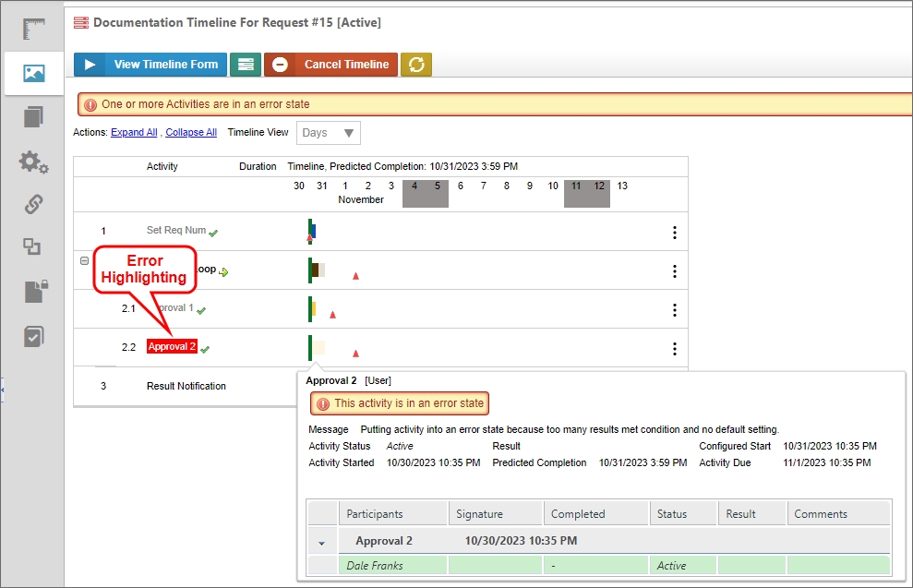The width and height of the screenshot is (913, 588).
Task: Click the ruler icon in the sidebar
Action: tap(34, 30)
